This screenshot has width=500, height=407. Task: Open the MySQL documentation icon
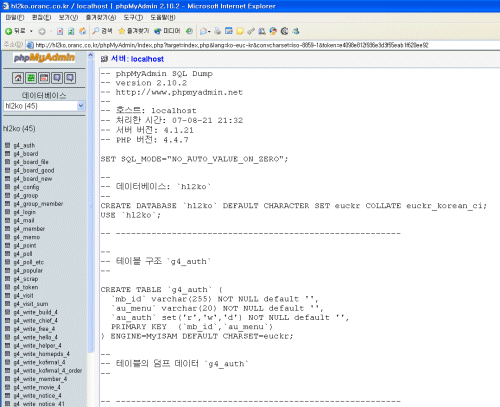point(70,78)
